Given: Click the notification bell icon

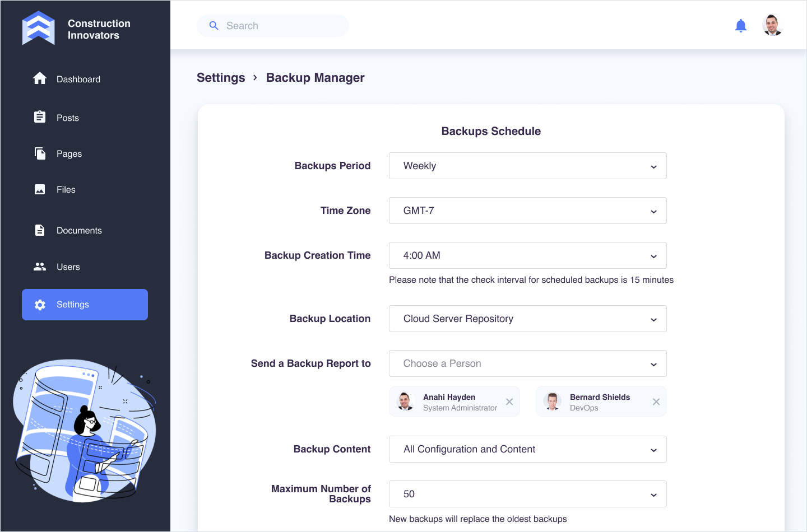Looking at the screenshot, I should pos(740,26).
